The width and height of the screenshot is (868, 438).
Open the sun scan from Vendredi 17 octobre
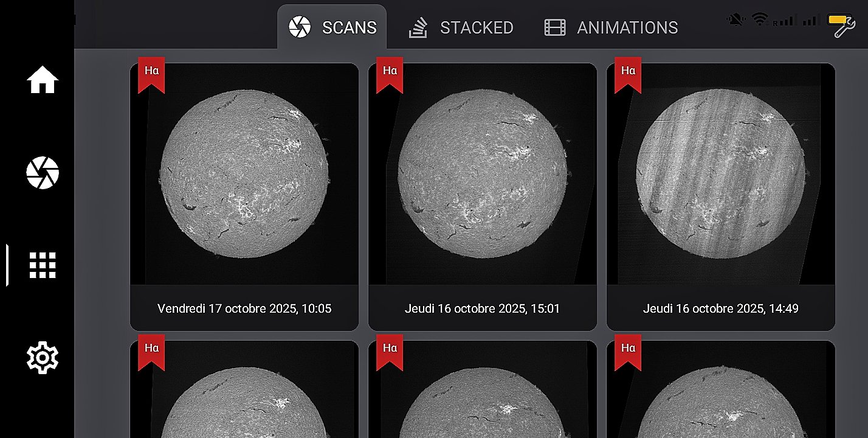[x=244, y=175]
